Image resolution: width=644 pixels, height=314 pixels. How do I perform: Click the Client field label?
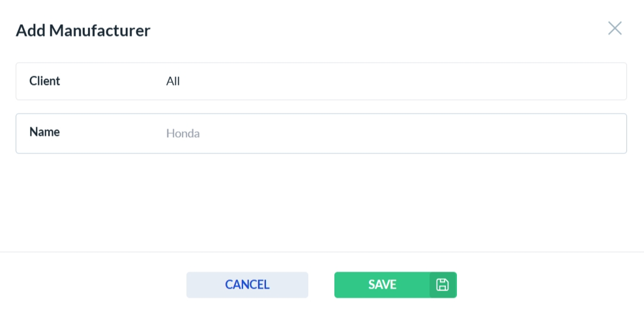tap(45, 81)
